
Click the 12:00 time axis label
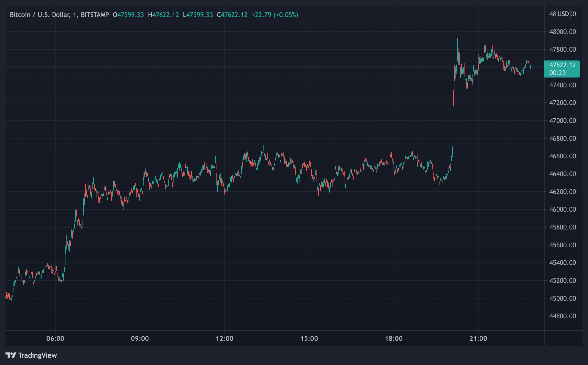pyautogui.click(x=224, y=338)
